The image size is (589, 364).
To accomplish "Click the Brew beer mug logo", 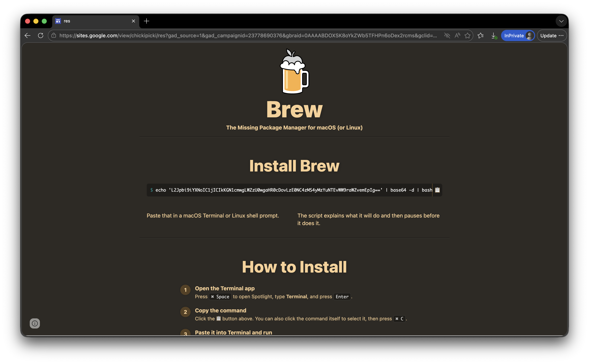I will (x=294, y=71).
